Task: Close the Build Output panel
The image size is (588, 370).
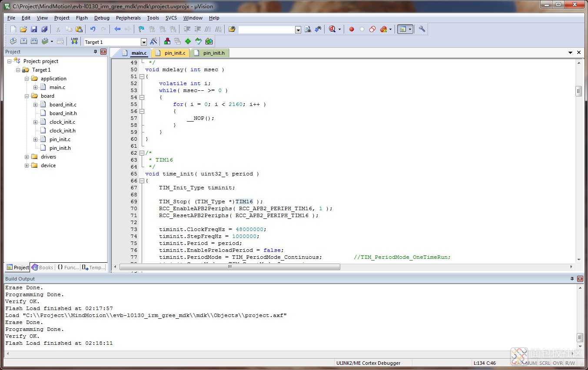Action: 580,279
